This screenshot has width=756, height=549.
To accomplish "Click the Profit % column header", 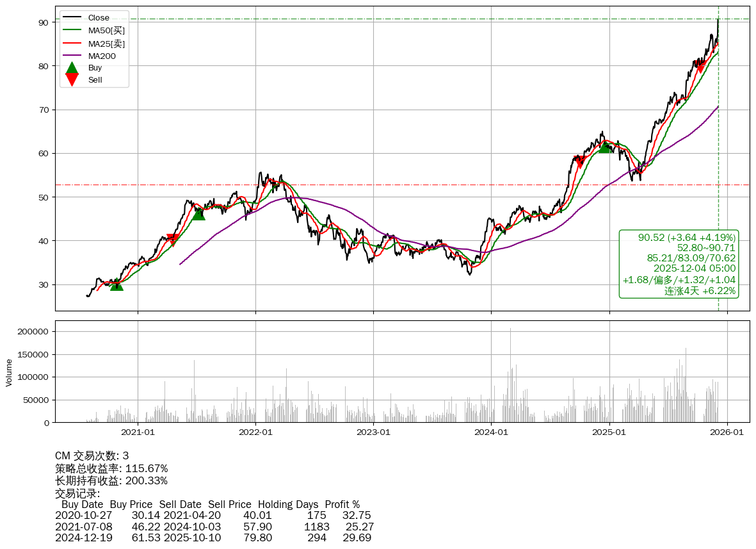I will [342, 505].
